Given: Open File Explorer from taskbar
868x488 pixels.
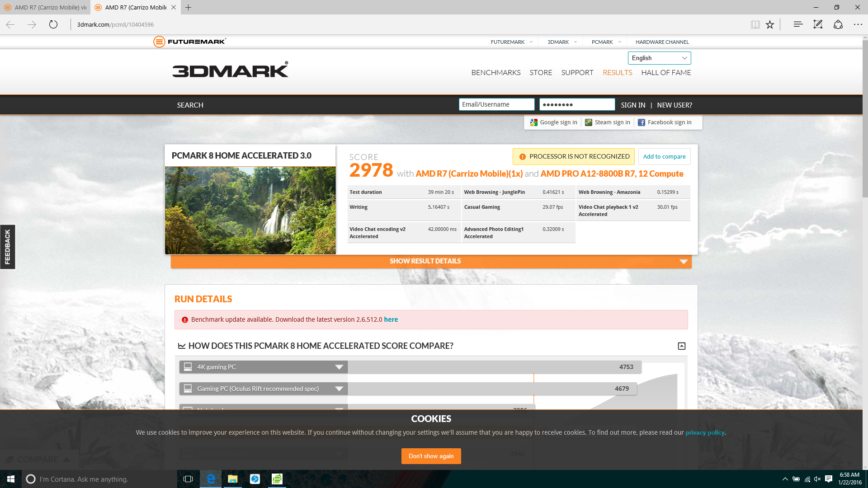Looking at the screenshot, I should pyautogui.click(x=233, y=479).
